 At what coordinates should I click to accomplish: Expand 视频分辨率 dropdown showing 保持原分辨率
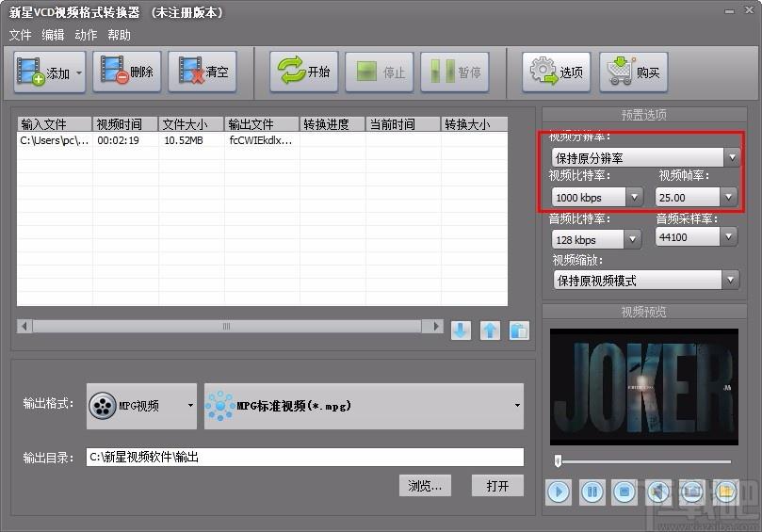pyautogui.click(x=731, y=157)
